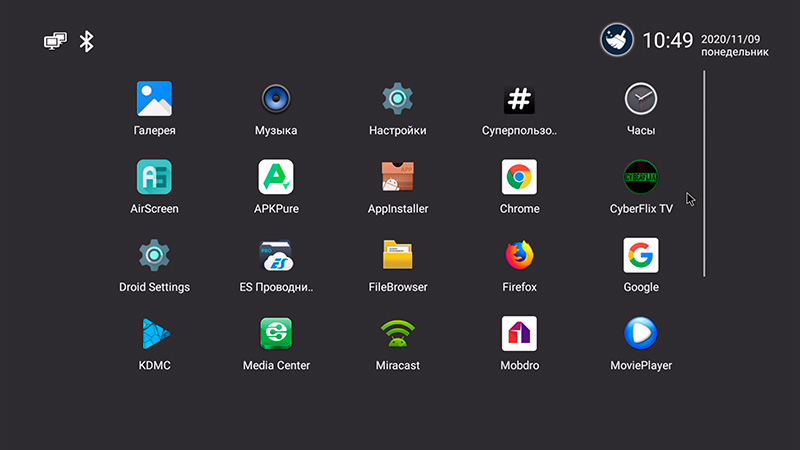The width and height of the screenshot is (800, 450).
Task: Launch AirScreen app
Action: coord(154,177)
